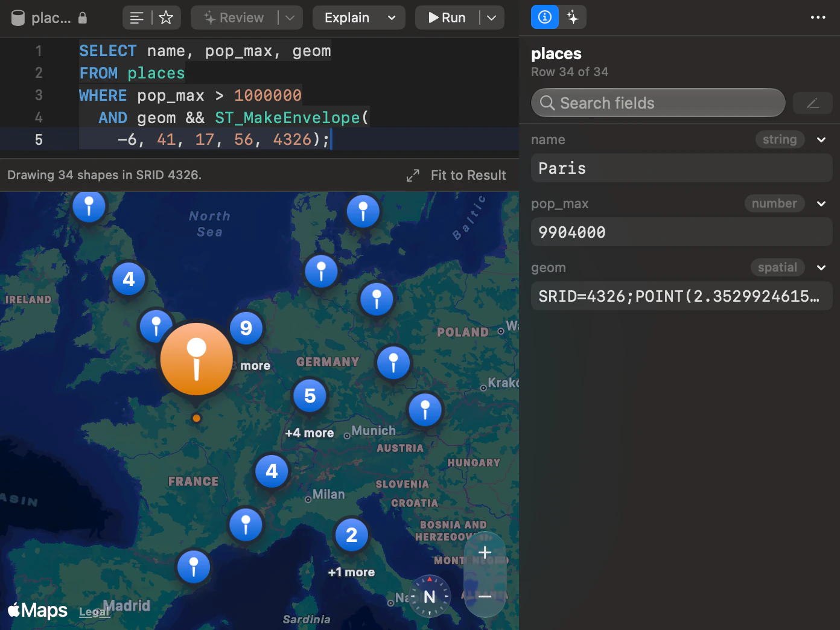Click the "+1 more" map label
The image size is (840, 630).
tap(352, 572)
